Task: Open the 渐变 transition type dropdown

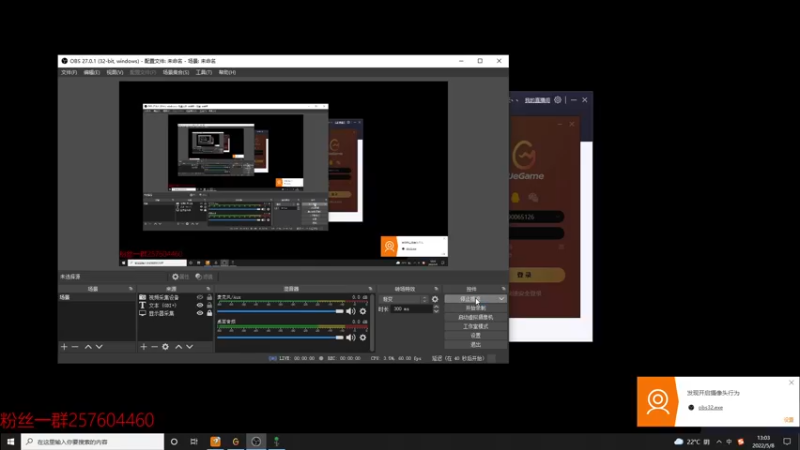Action: (x=404, y=299)
